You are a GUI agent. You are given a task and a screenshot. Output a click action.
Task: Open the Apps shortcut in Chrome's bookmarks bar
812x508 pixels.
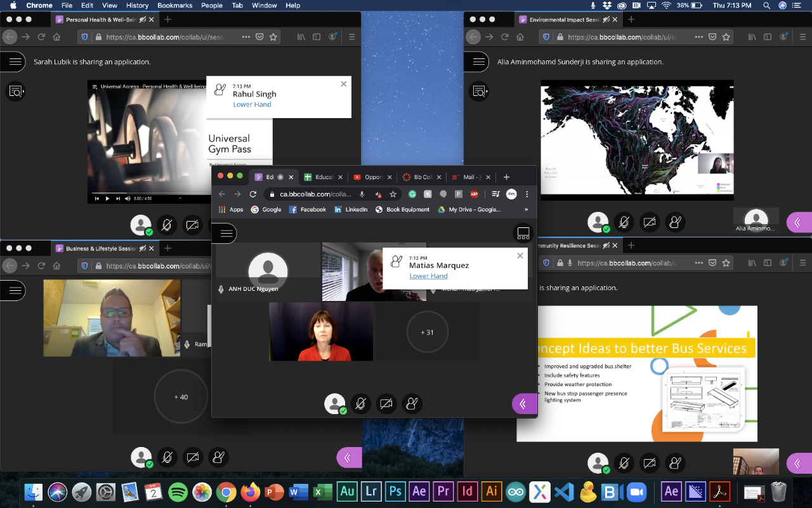click(x=231, y=210)
